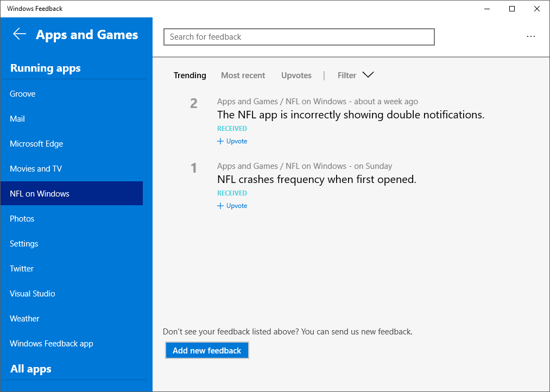Sort feedback by Upvotes tab

point(296,75)
